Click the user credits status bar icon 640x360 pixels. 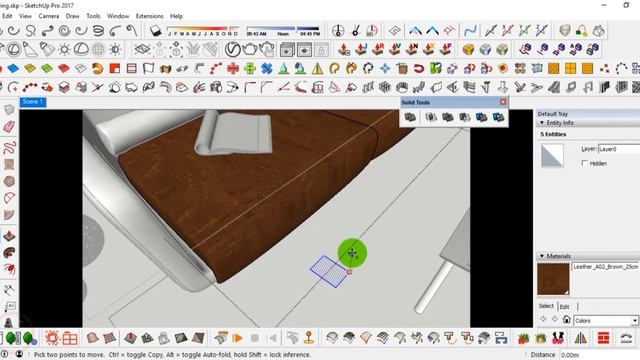[x=19, y=354]
